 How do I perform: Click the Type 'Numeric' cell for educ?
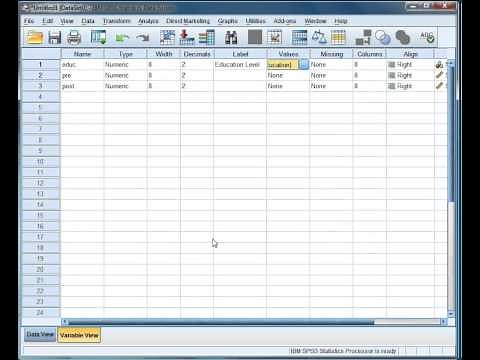click(x=126, y=65)
